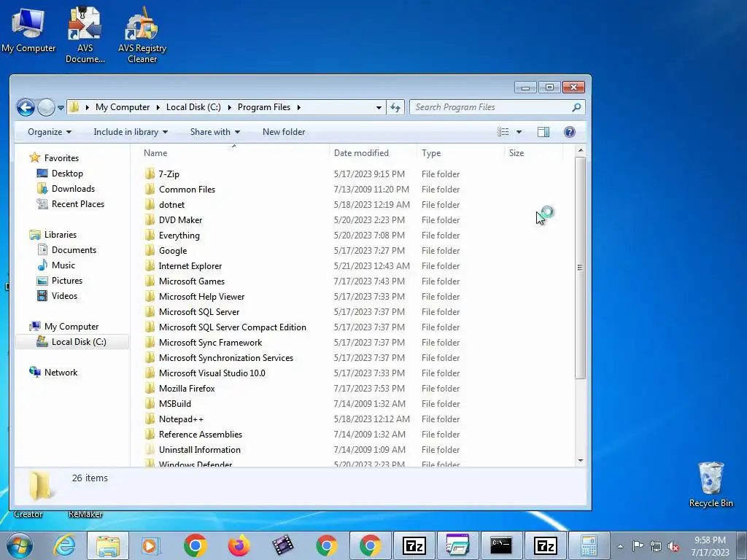Image resolution: width=747 pixels, height=560 pixels.
Task: Show hidden system tray icons
Action: 620,546
